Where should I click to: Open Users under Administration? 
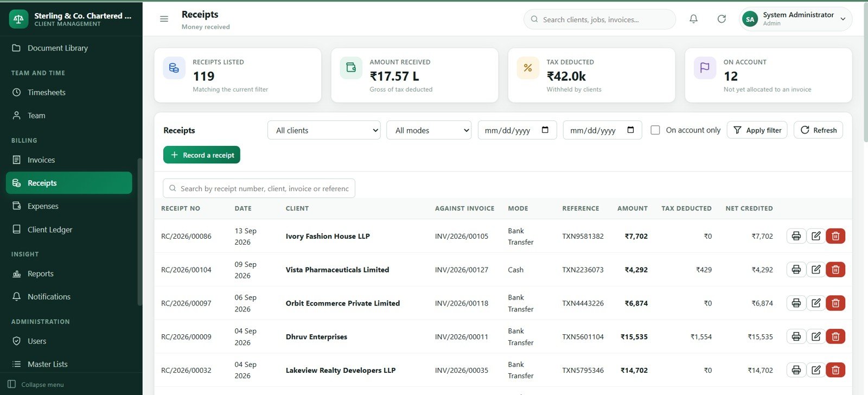point(69,341)
